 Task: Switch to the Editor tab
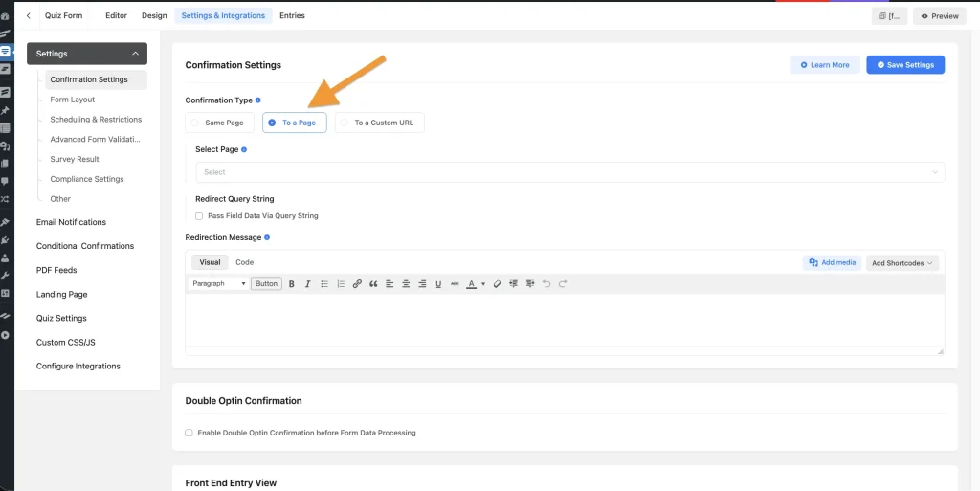click(116, 15)
